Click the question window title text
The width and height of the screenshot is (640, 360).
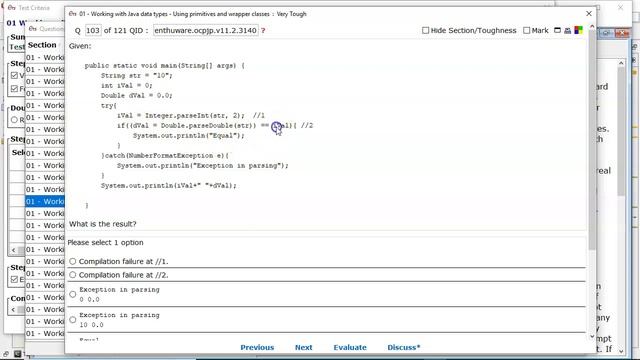coord(193,14)
